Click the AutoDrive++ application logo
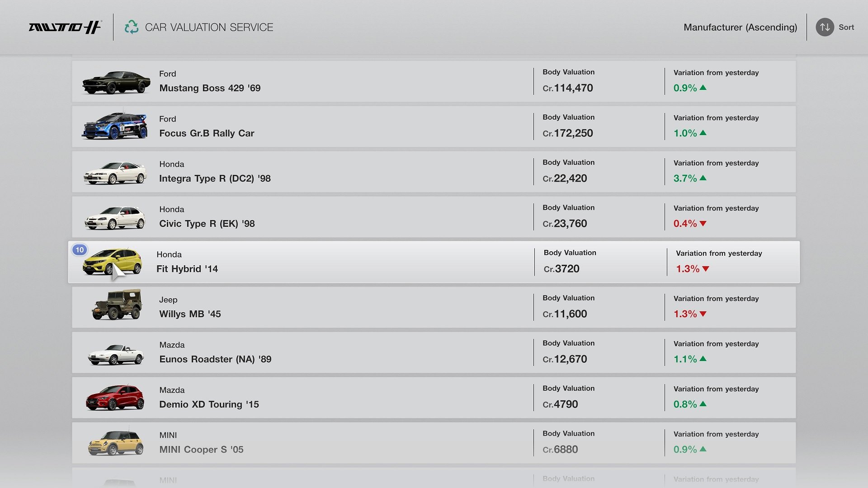 coord(64,27)
